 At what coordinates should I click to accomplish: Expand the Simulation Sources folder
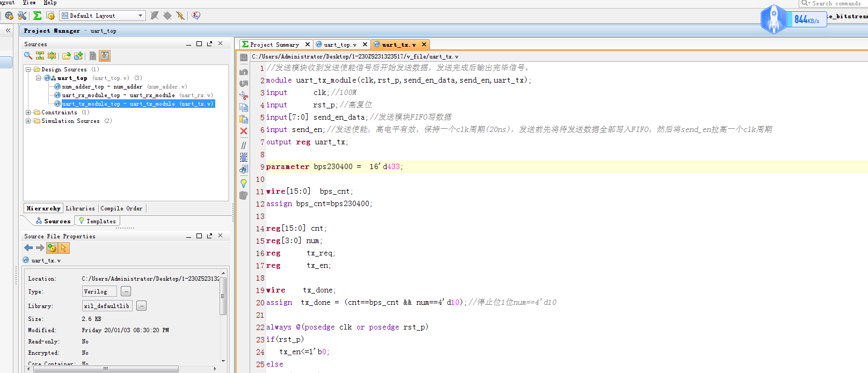28,121
